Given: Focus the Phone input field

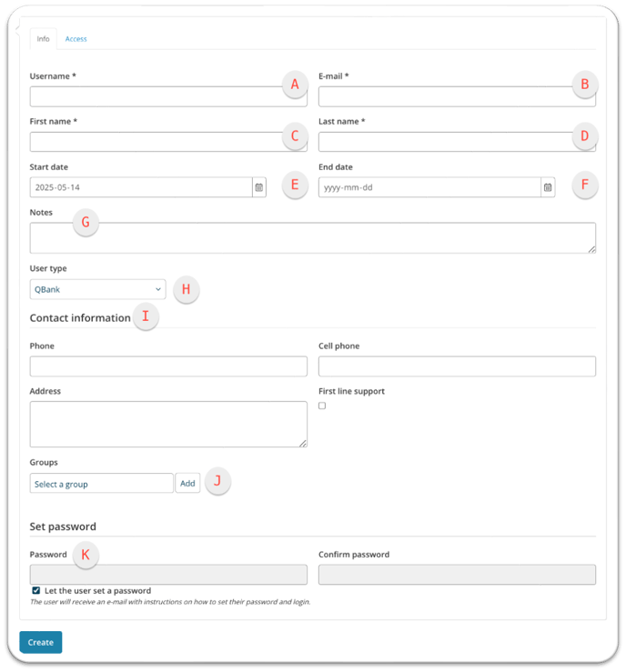Looking at the screenshot, I should tap(168, 366).
